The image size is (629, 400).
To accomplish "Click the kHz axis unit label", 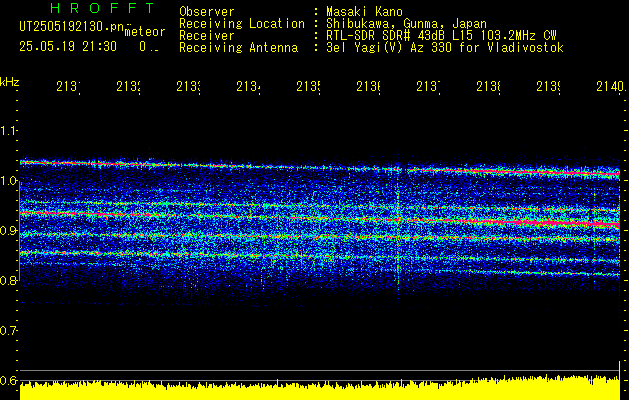I will pyautogui.click(x=9, y=82).
